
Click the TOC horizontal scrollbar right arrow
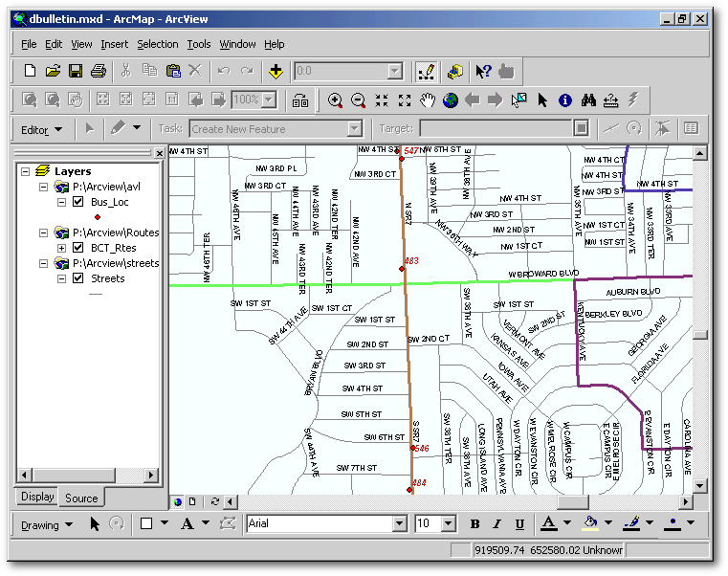coord(150,476)
